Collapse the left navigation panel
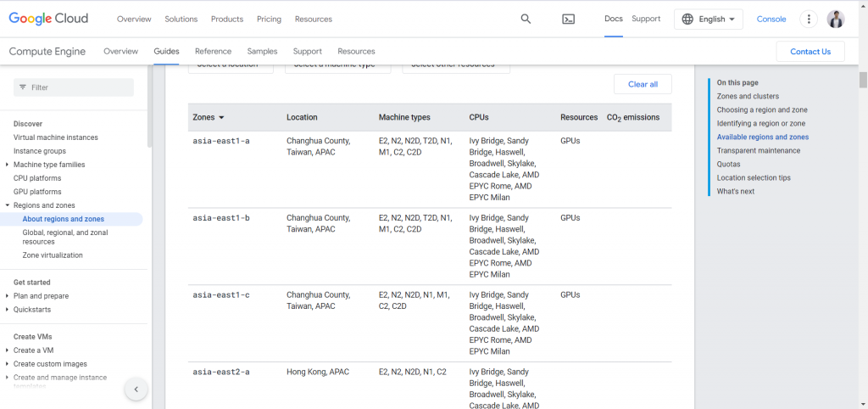The width and height of the screenshot is (868, 409). point(136,389)
